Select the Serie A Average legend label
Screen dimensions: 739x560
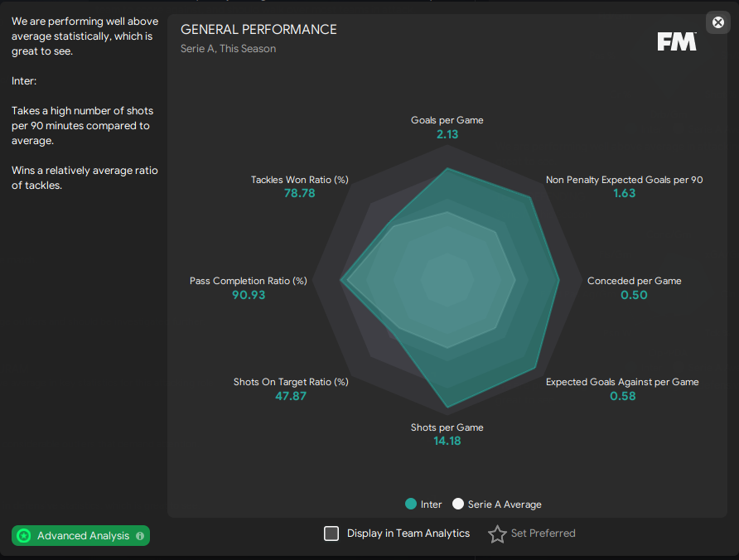pyautogui.click(x=505, y=504)
